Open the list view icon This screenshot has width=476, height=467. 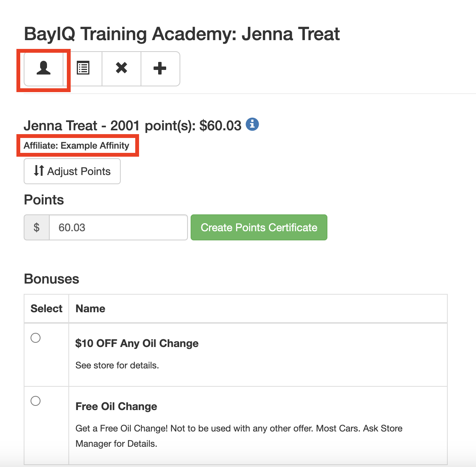[x=83, y=69]
